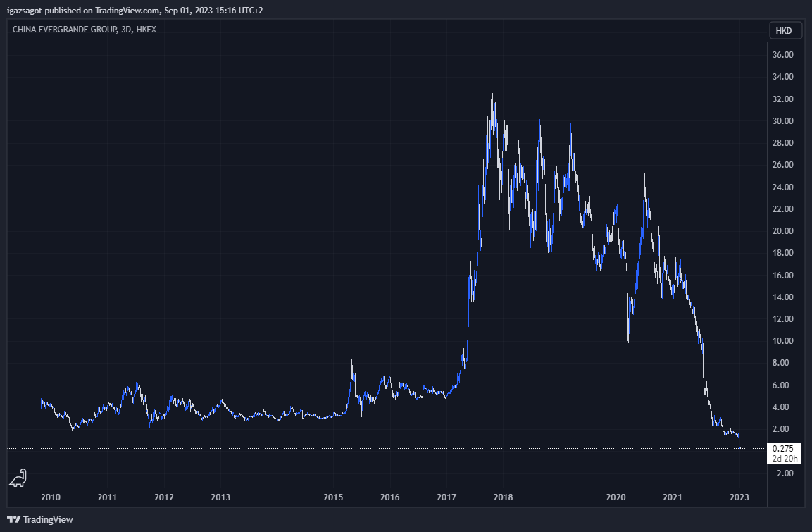The height and width of the screenshot is (532, 812).
Task: Click the 2021 time axis label
Action: point(672,497)
